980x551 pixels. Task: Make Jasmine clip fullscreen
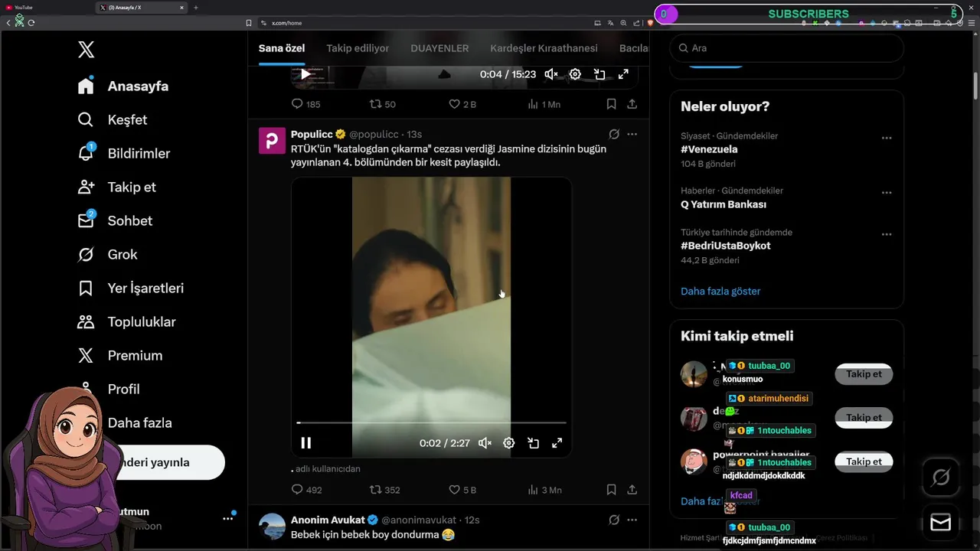pyautogui.click(x=557, y=443)
